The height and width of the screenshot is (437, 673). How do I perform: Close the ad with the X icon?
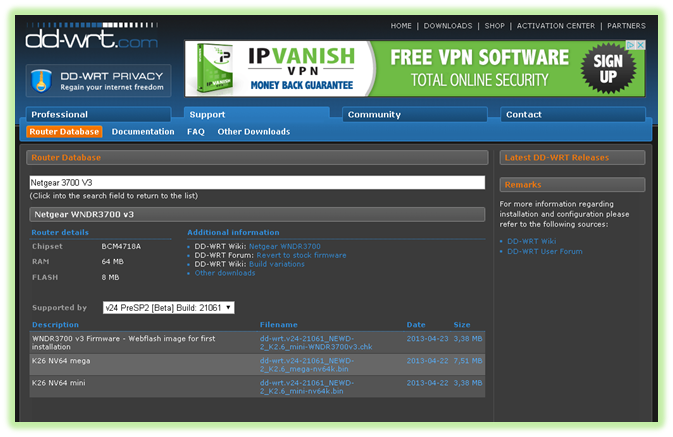pyautogui.click(x=640, y=45)
